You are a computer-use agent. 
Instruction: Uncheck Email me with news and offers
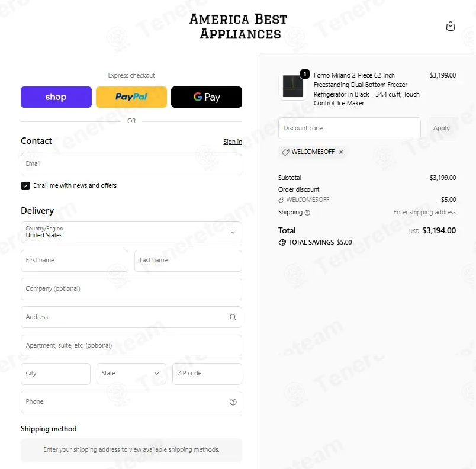[x=25, y=186]
